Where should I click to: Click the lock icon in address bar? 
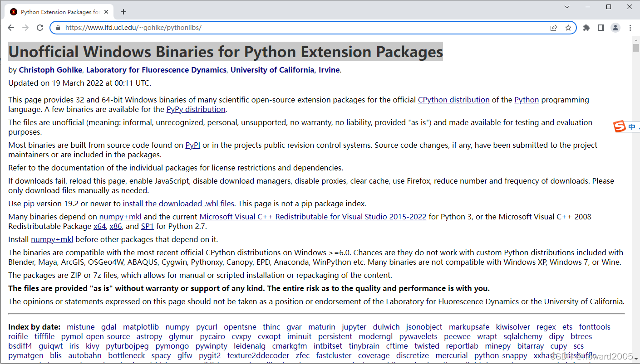tap(58, 28)
